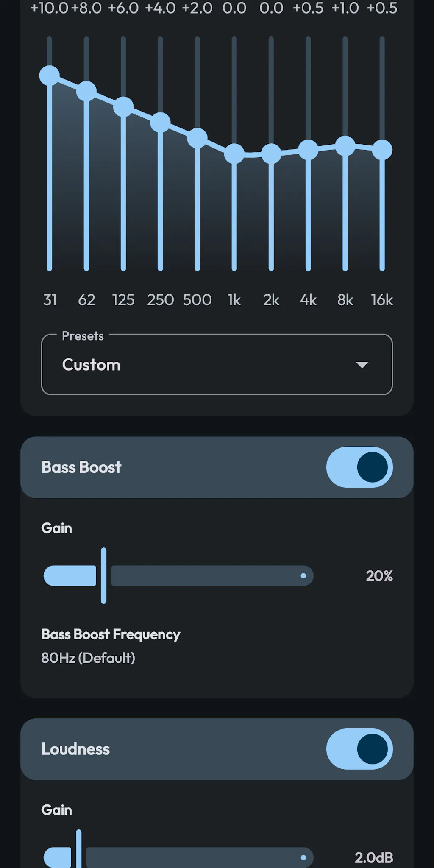Click the Bass Boost Gain slider handle
The image size is (434, 868).
104,575
